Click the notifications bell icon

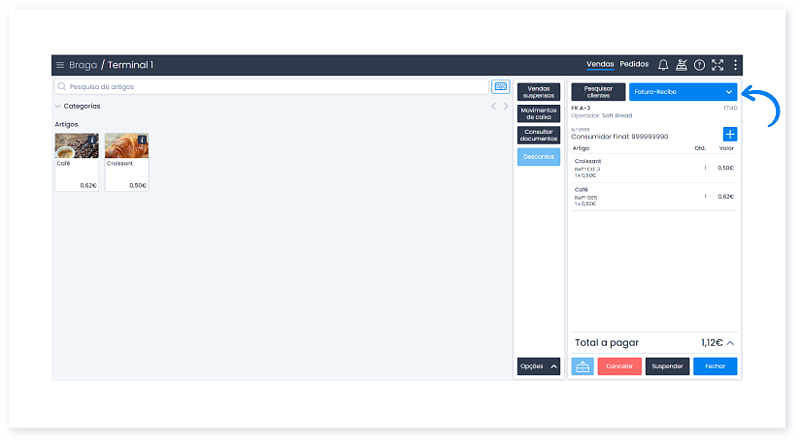click(x=663, y=65)
